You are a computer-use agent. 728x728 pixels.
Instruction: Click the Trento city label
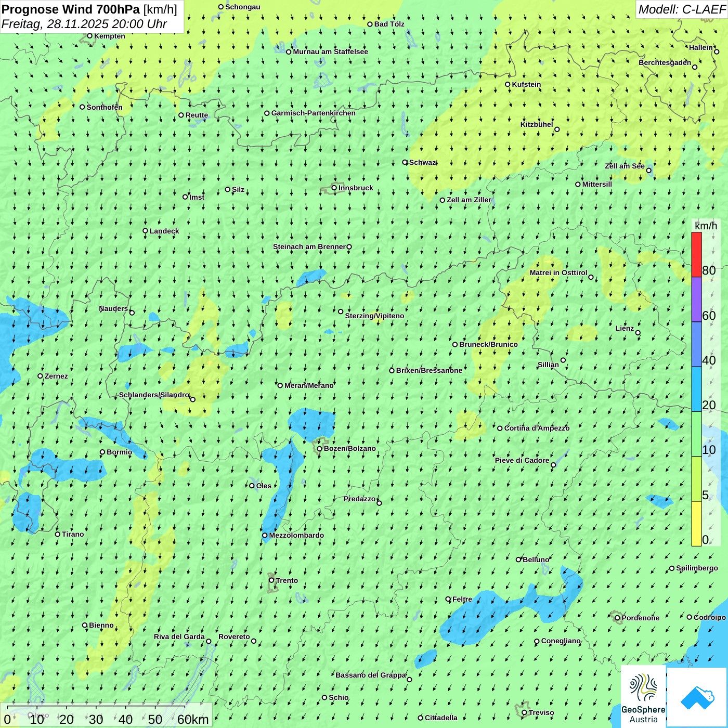point(287,580)
